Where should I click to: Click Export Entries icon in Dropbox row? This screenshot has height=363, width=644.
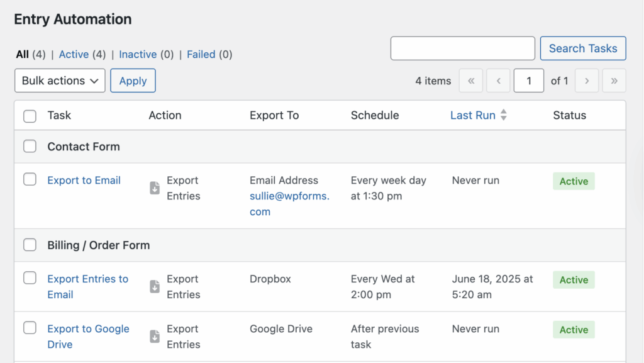(x=155, y=287)
